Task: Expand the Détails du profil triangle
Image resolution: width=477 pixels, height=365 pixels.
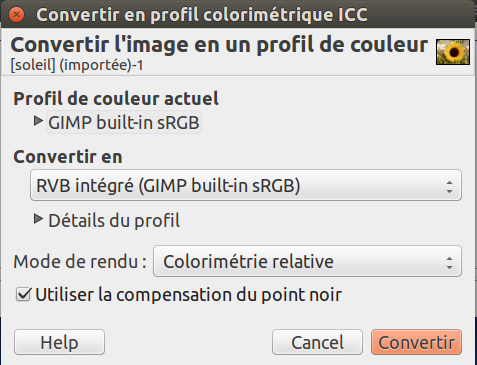Action: pos(38,219)
